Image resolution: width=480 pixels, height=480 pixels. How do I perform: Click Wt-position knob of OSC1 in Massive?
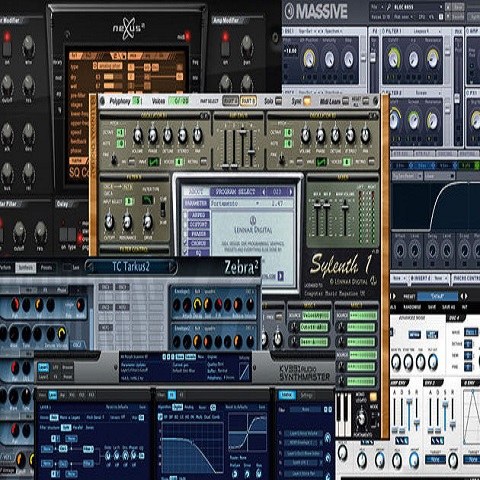click(x=310, y=58)
